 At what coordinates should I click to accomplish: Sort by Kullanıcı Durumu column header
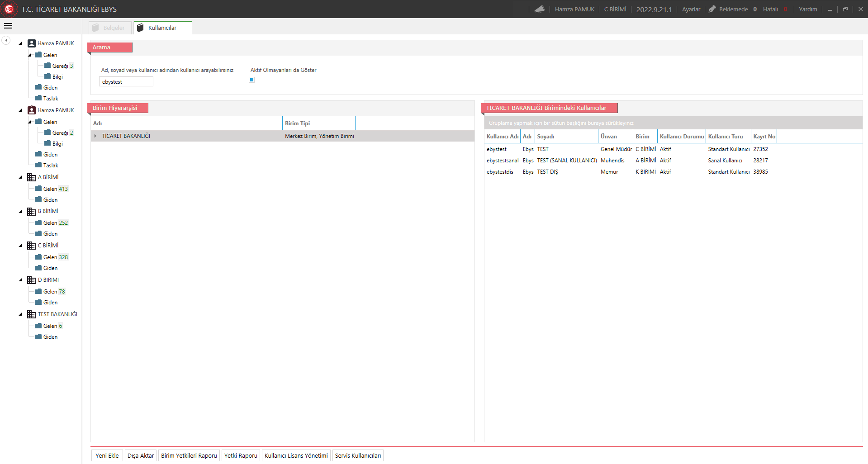click(682, 137)
